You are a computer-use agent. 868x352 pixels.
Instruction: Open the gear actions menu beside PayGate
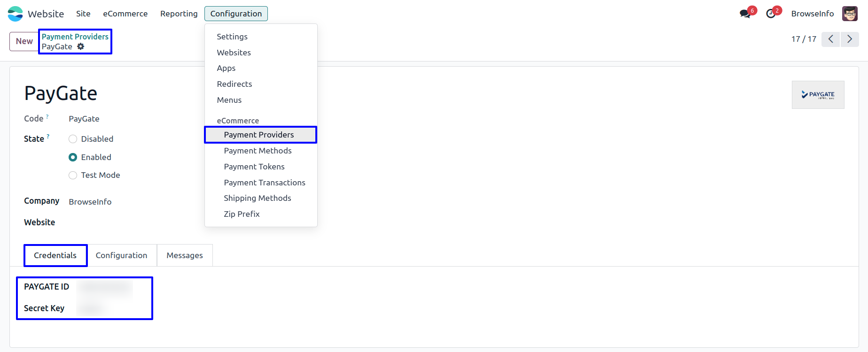click(x=81, y=46)
